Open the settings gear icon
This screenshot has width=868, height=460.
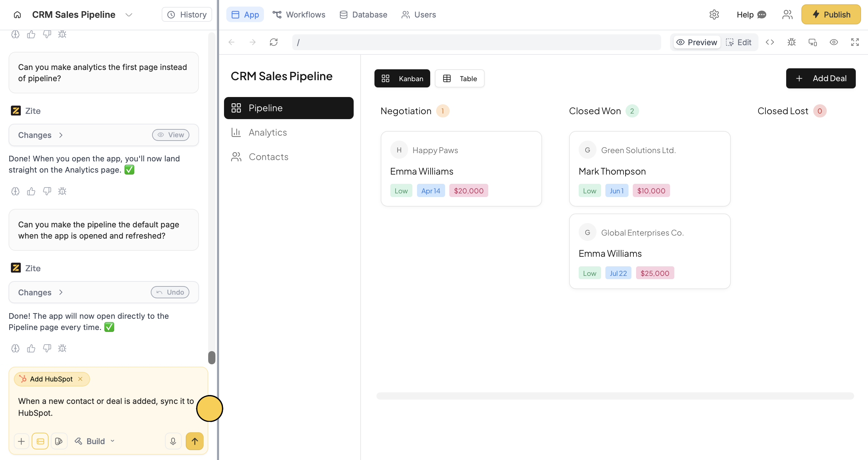714,15
